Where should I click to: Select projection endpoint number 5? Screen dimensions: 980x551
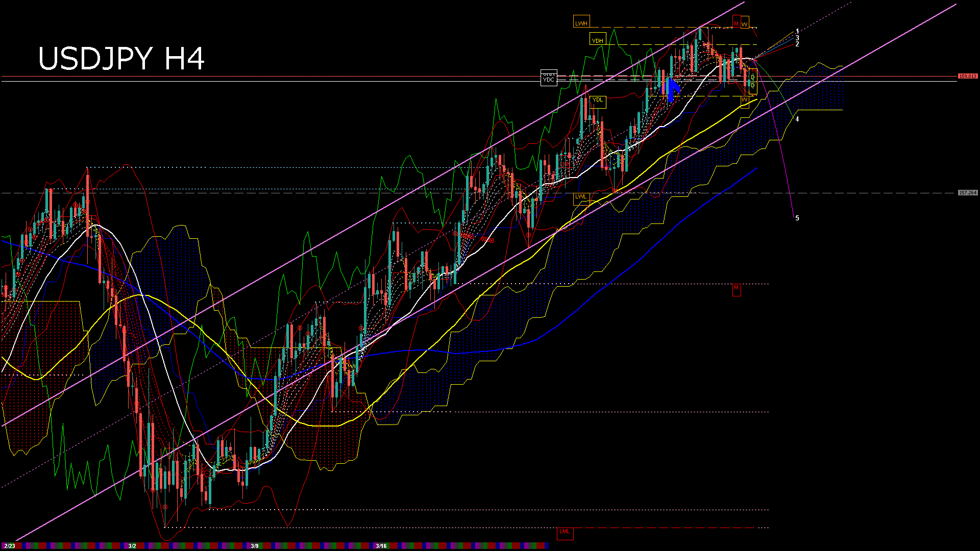click(x=797, y=218)
